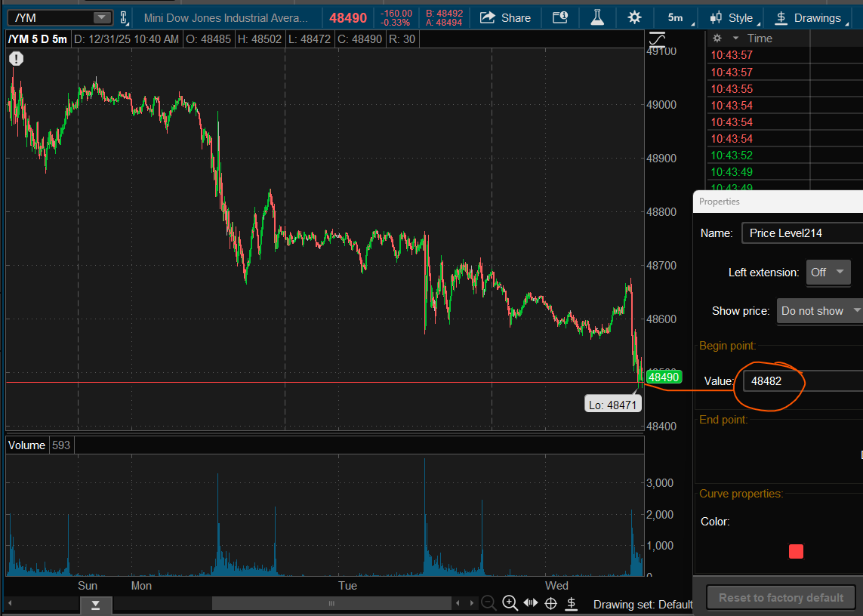Click the symbol link clip icon
This screenshot has width=863, height=616.
(x=124, y=17)
